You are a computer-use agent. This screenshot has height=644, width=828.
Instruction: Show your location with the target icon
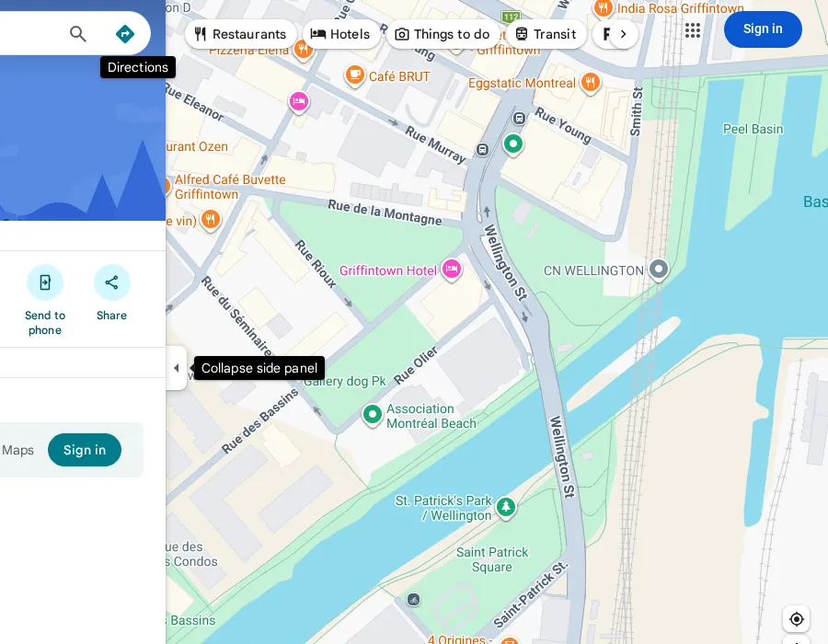(797, 618)
